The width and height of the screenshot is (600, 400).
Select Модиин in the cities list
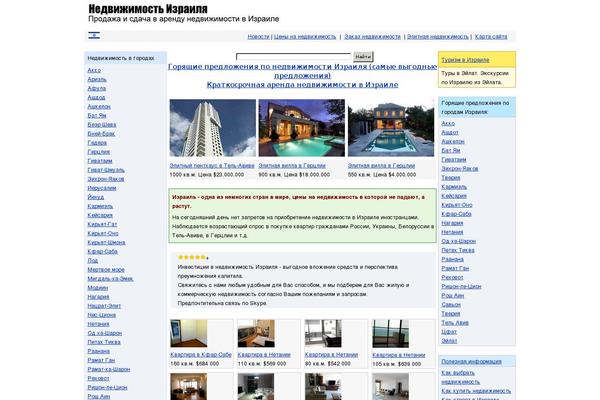(98, 288)
